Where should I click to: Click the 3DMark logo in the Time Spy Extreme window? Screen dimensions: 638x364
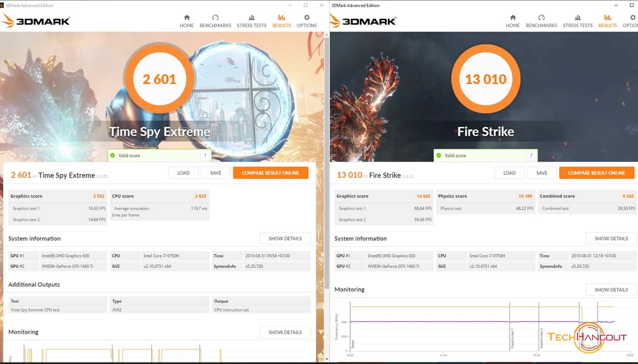pos(36,21)
